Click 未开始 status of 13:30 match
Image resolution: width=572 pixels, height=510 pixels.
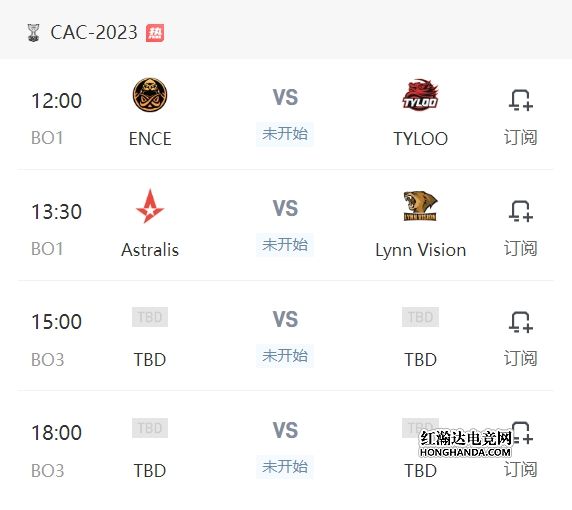coord(285,244)
